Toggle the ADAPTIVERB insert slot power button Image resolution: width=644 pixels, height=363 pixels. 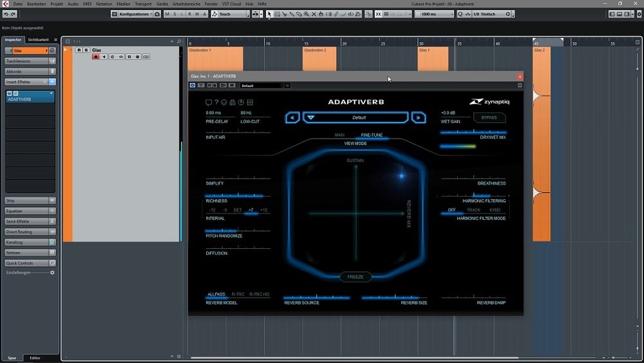coord(10,93)
